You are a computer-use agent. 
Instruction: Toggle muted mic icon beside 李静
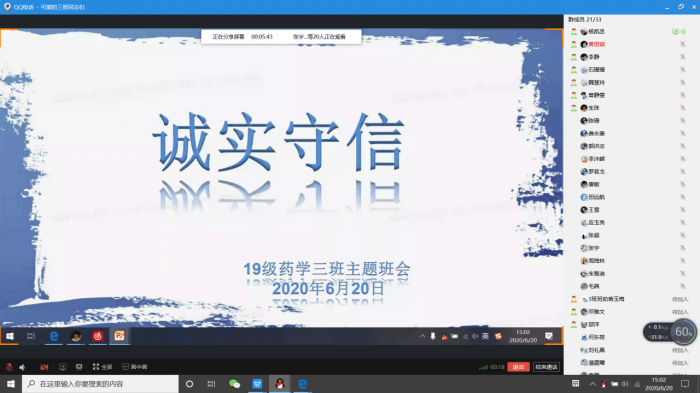pyautogui.click(x=683, y=57)
